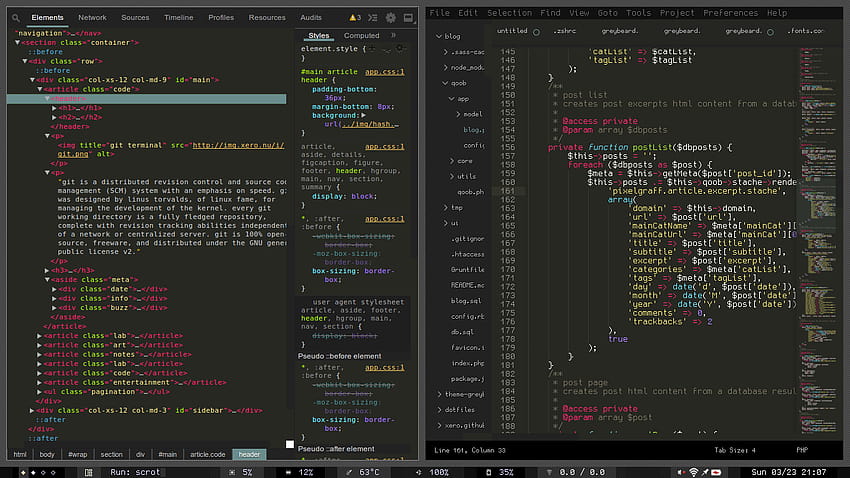Collapse the div.row node arrow

click(25, 61)
